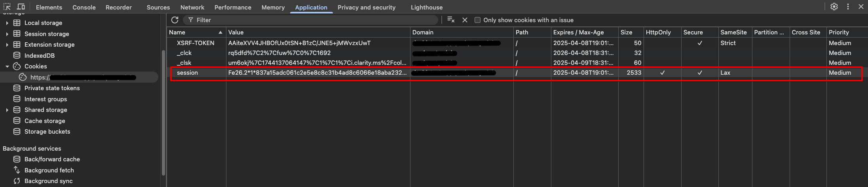Expand the Local storage tree node
868x187 pixels.
point(7,23)
